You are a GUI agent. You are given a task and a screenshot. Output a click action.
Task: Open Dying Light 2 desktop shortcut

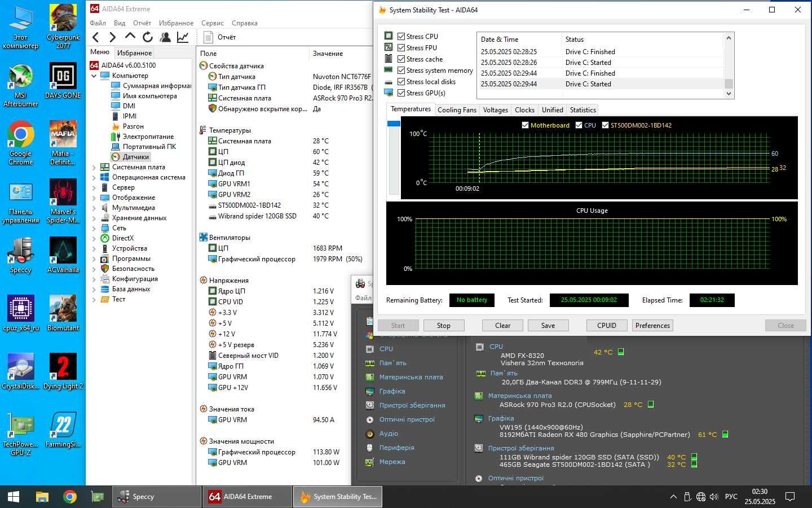(x=63, y=371)
